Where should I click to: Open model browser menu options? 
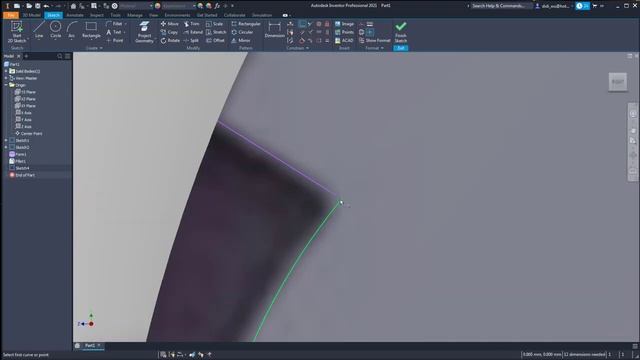[67, 56]
